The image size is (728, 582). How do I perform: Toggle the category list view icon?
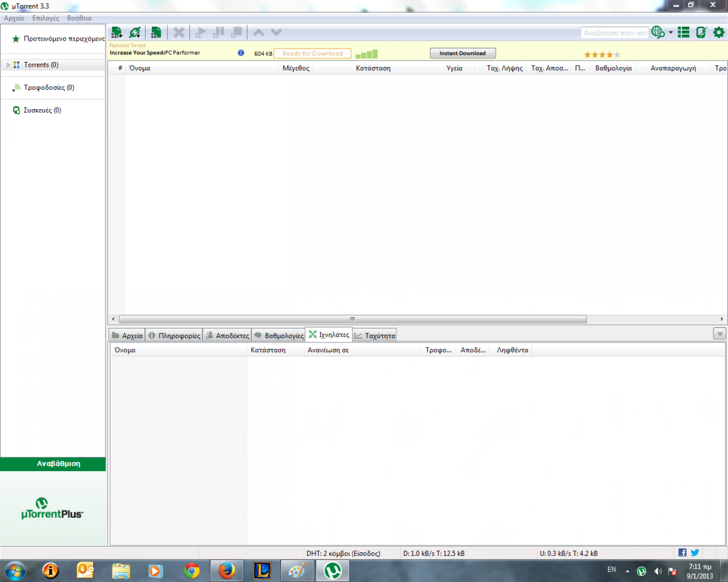coord(684,33)
